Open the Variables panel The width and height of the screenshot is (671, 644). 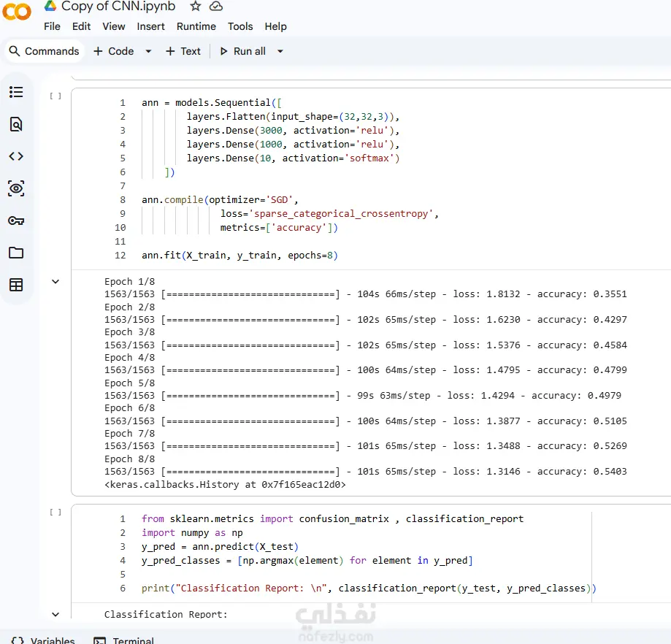43,640
